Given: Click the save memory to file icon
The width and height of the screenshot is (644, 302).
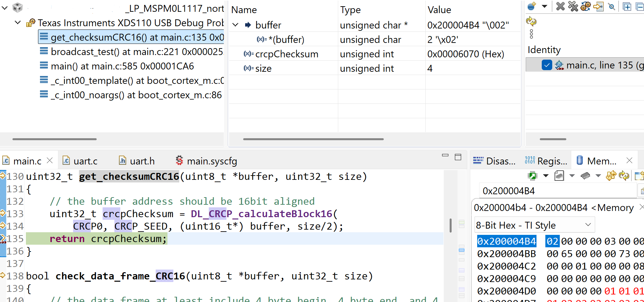Looking at the screenshot, I should 559,176.
